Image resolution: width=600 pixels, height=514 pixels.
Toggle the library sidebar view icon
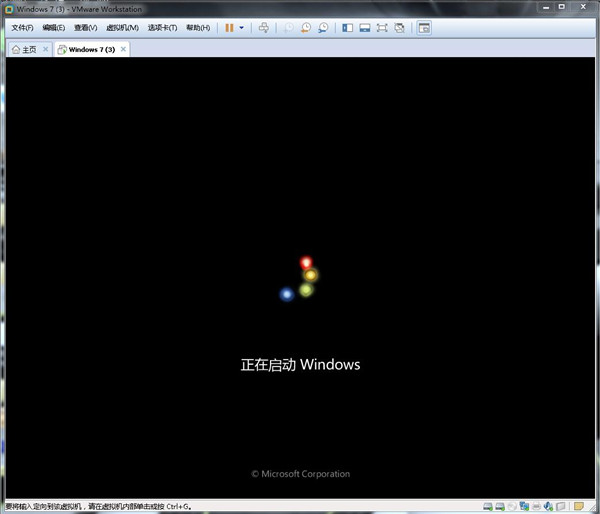pos(347,28)
